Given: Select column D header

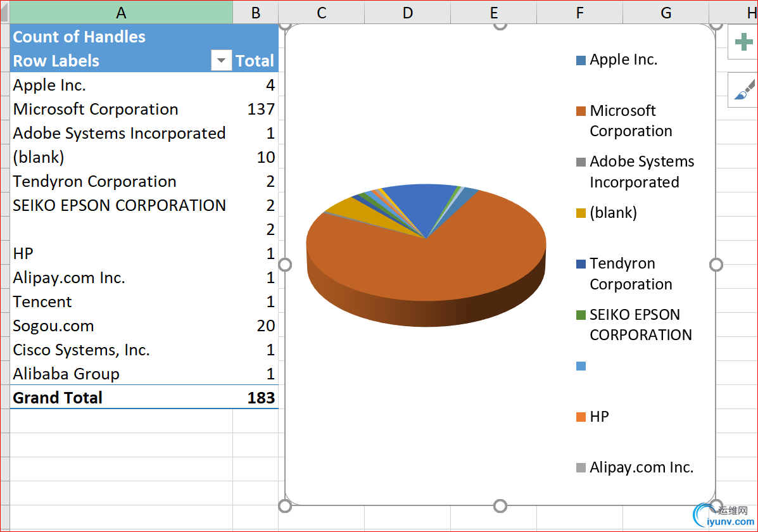Looking at the screenshot, I should pos(408,12).
